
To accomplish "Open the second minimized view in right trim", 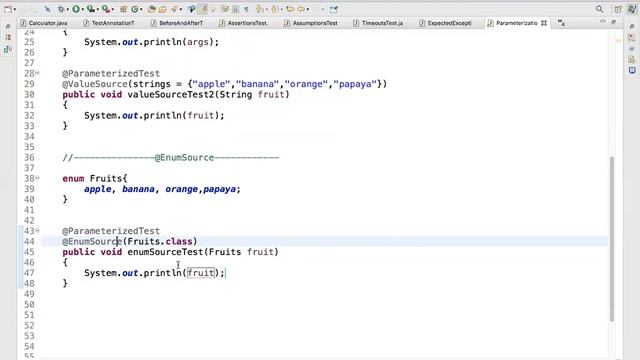I will [632, 38].
